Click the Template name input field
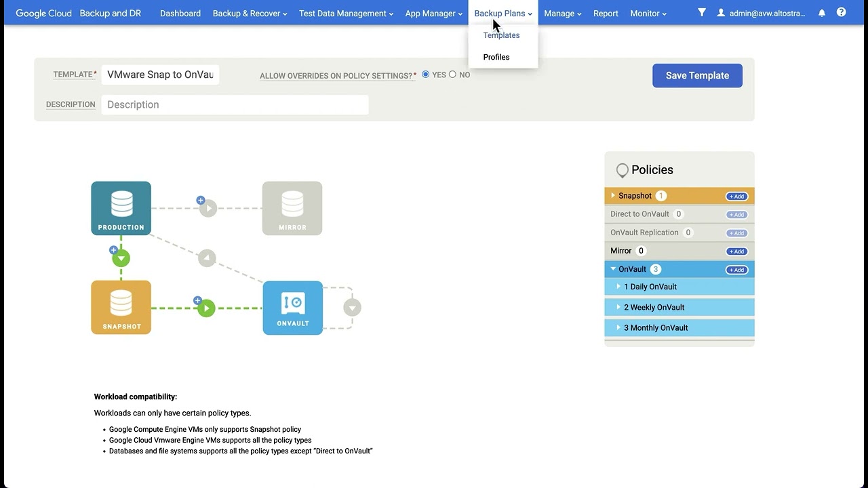This screenshot has height=488, width=868. point(160,75)
